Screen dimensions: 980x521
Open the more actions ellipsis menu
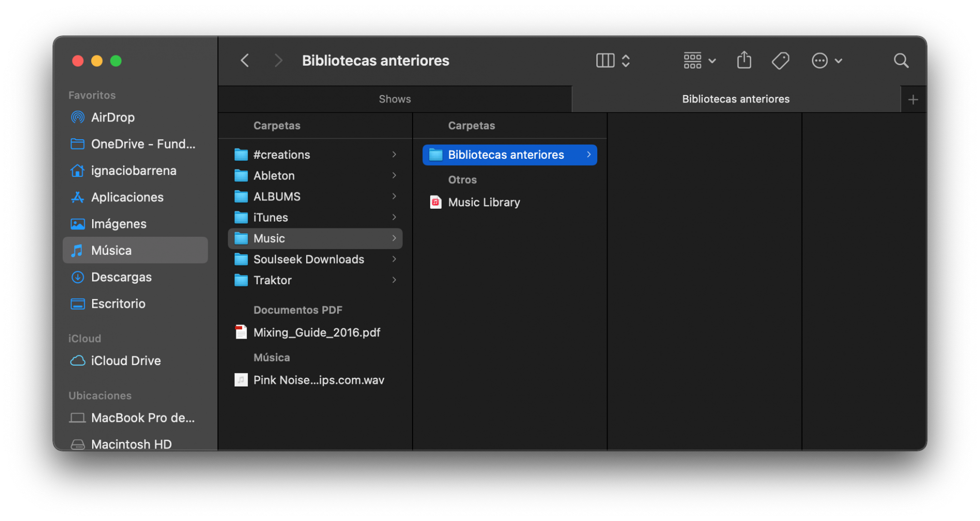[827, 61]
